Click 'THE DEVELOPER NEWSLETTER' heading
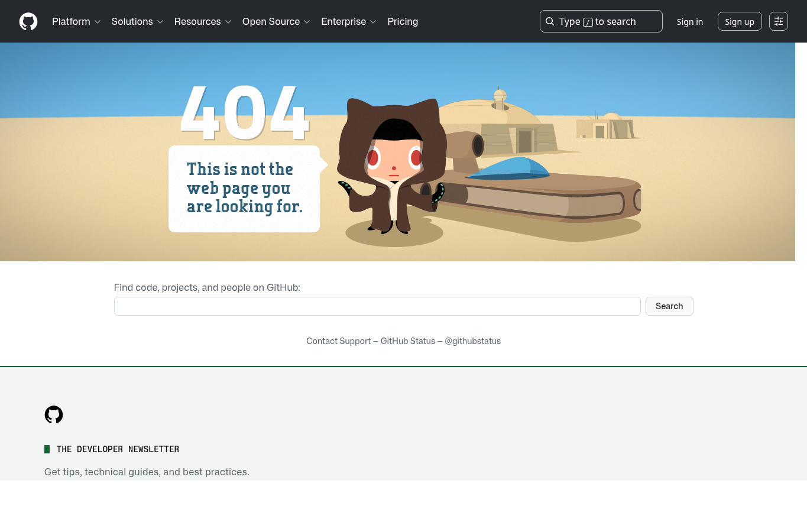 click(118, 449)
